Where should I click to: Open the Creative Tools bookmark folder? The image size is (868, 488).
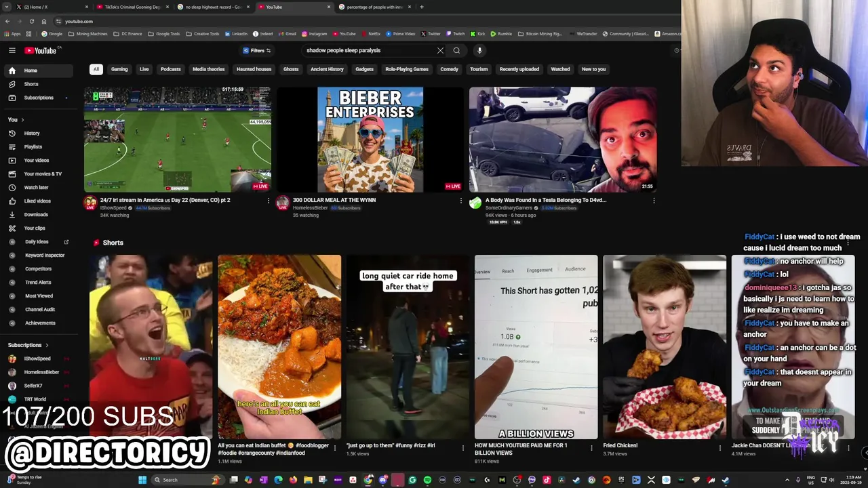pos(203,34)
